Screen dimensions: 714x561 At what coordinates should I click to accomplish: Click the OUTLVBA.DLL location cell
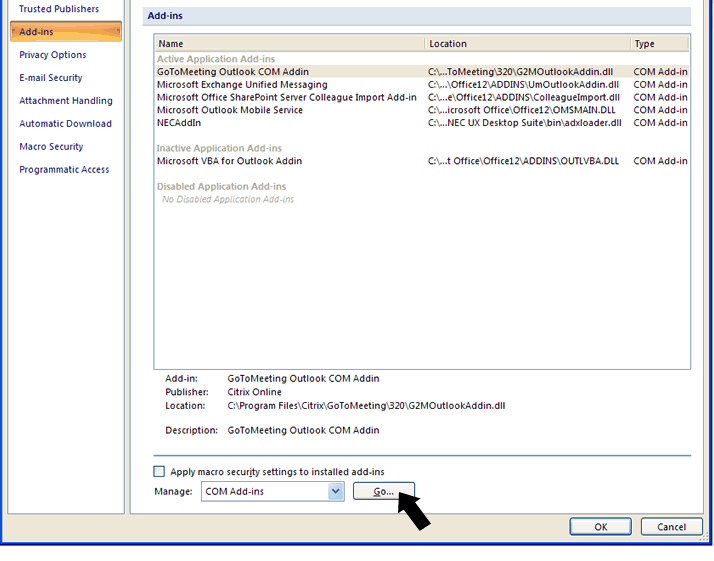(x=523, y=161)
